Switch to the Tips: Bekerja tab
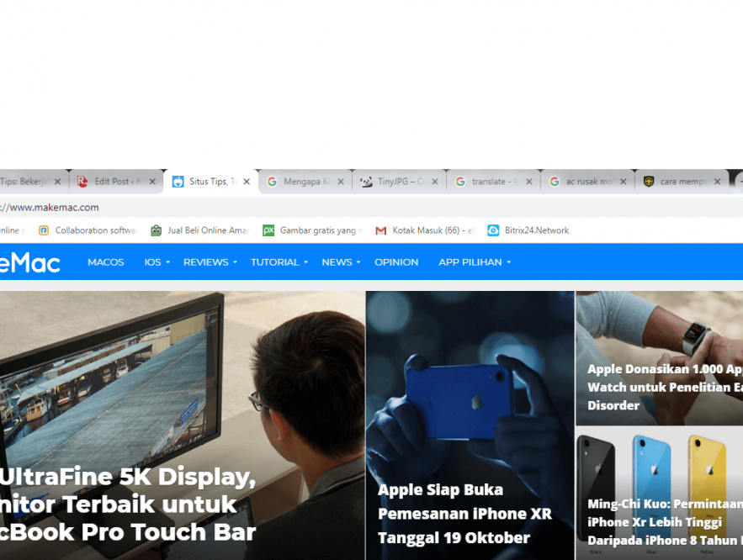 (x=33, y=182)
